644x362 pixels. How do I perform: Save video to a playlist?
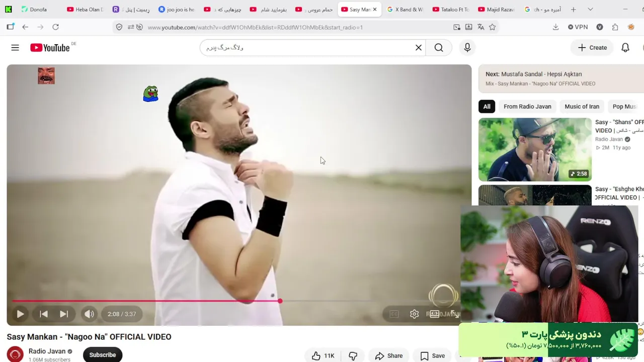(x=433, y=356)
